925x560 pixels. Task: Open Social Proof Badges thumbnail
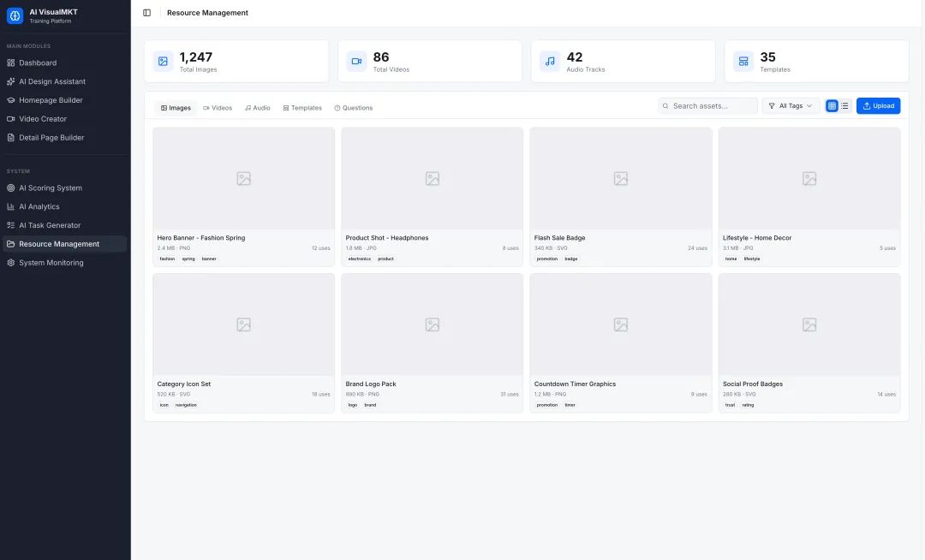[x=809, y=325]
